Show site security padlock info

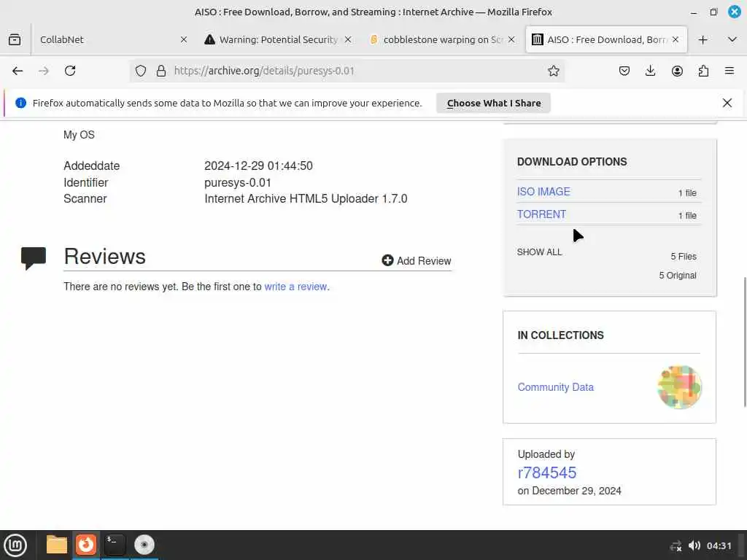click(161, 71)
